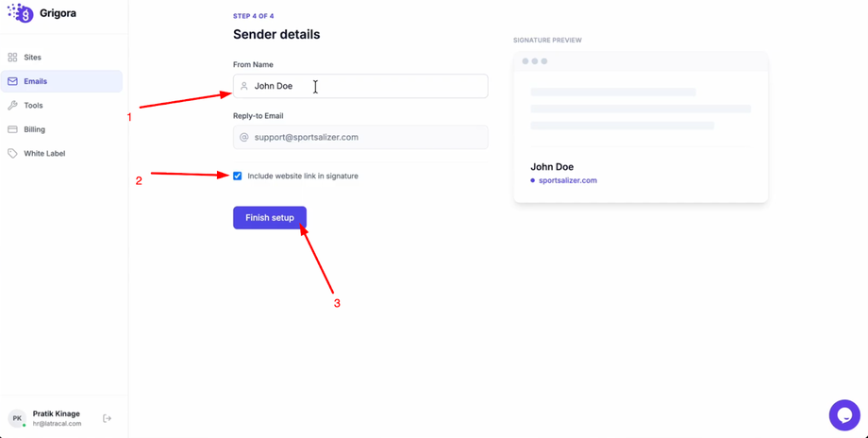Uncheck Include website link in signature
868x438 pixels.
point(238,176)
